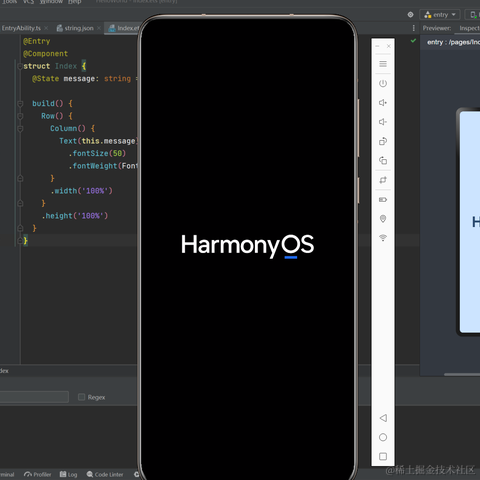Viewport: 480px width, 480px height.
Task: Collapse the build() code block
Action: click(20, 103)
